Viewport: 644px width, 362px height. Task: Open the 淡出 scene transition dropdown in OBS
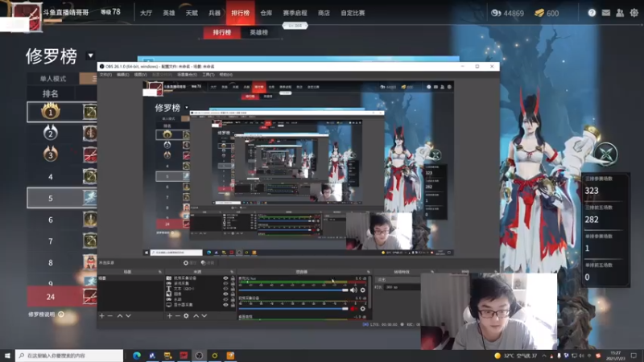coord(398,279)
